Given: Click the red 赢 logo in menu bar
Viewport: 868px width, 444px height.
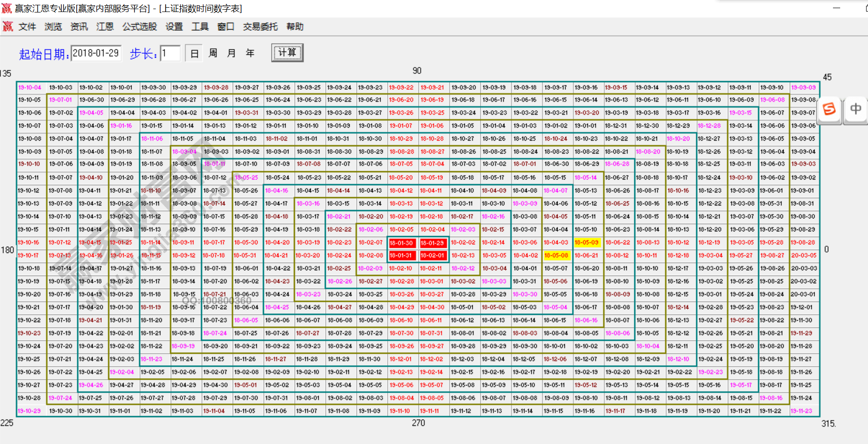Looking at the screenshot, I should [8, 27].
